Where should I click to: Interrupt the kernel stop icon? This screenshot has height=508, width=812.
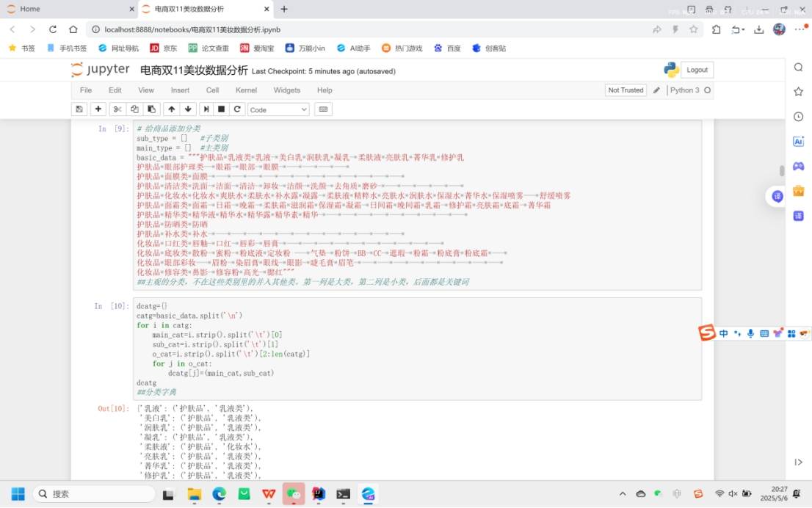[x=221, y=109]
